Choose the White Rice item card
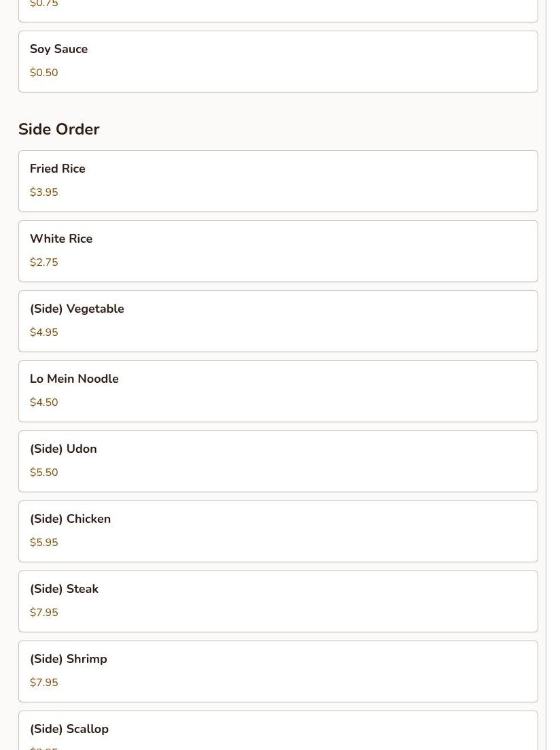 pos(278,251)
